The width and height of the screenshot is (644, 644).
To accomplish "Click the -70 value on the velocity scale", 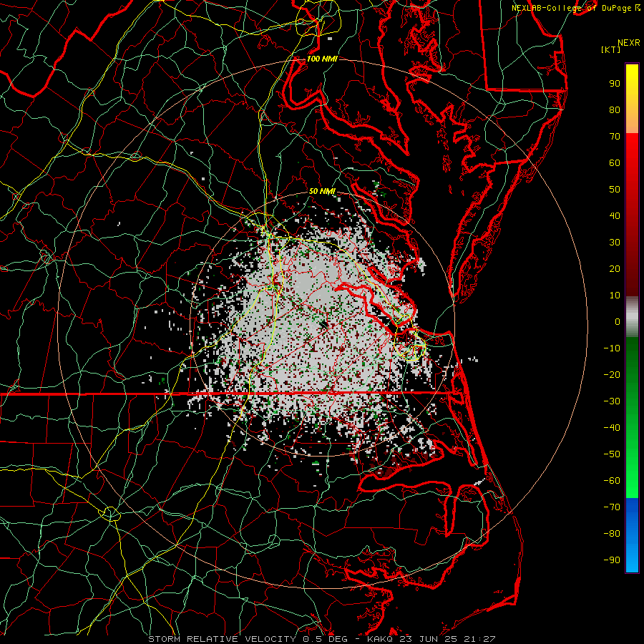I will [x=612, y=507].
